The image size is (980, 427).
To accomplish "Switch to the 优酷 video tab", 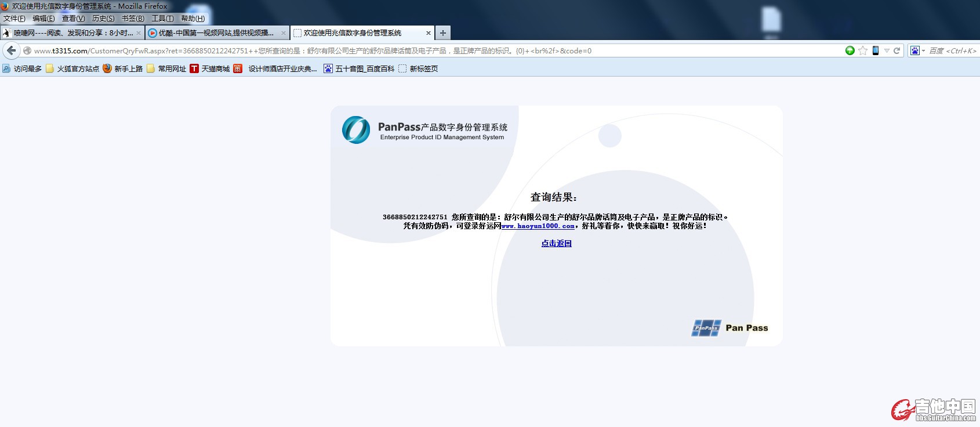I will 217,33.
